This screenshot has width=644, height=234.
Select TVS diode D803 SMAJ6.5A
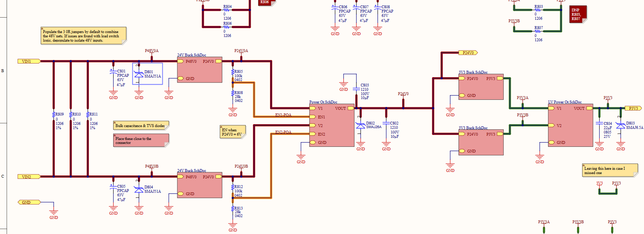click(x=621, y=126)
